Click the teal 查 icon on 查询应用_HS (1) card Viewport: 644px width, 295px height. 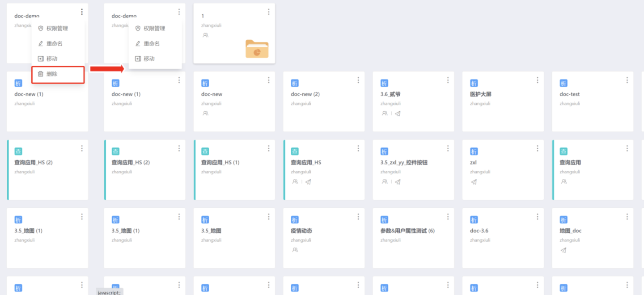205,152
